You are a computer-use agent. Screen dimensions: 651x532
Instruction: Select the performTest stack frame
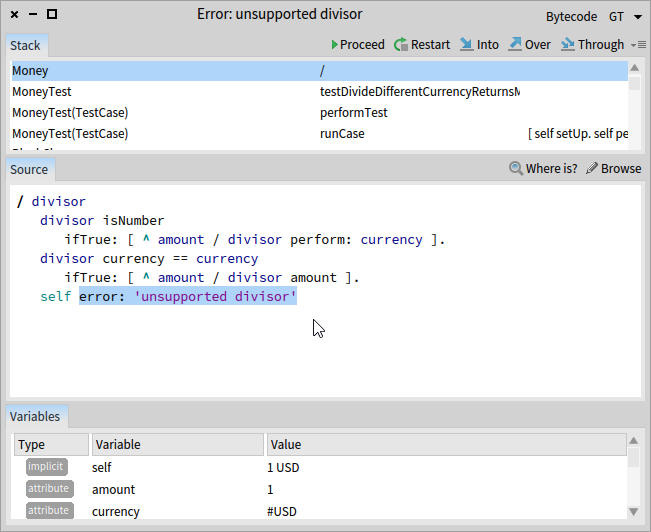319,113
